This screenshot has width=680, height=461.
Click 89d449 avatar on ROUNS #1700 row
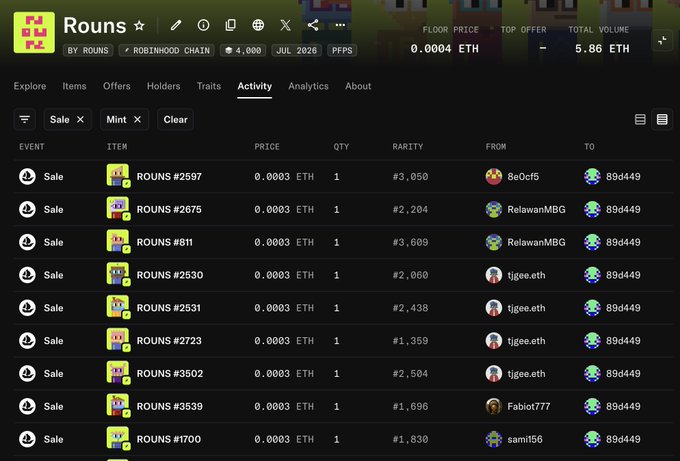point(592,439)
